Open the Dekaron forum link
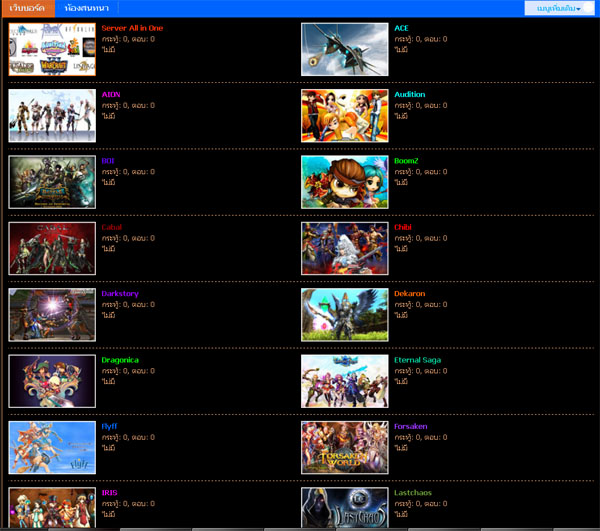The height and width of the screenshot is (531, 600). (410, 294)
